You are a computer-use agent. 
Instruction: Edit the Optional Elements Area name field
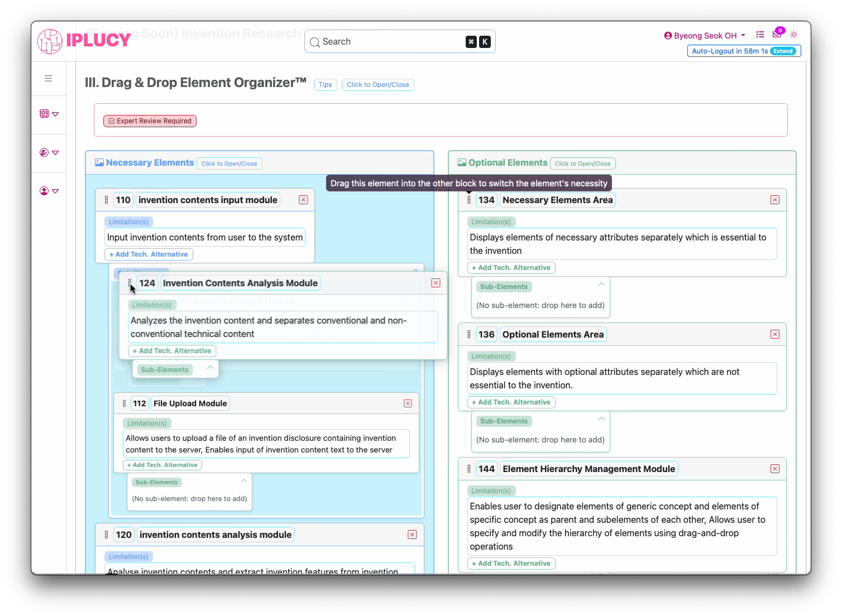click(553, 334)
